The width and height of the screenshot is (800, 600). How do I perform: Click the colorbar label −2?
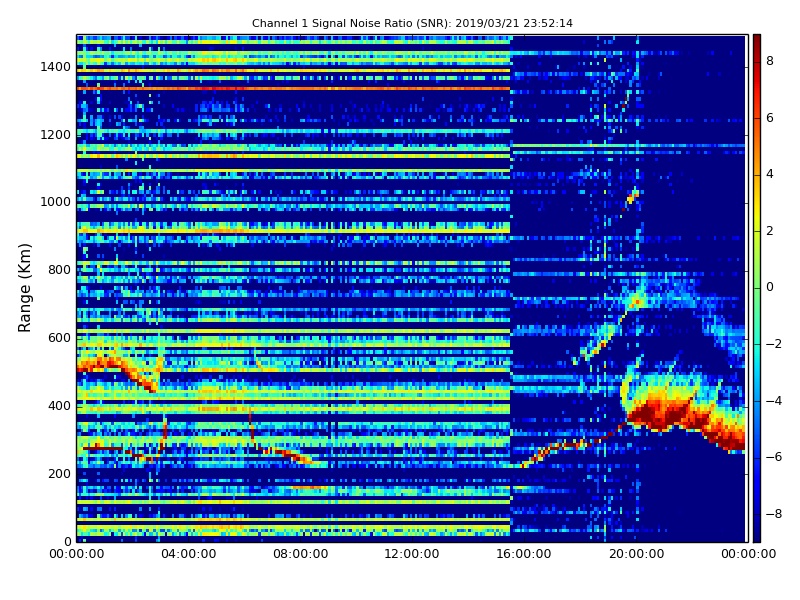pyautogui.click(x=773, y=344)
